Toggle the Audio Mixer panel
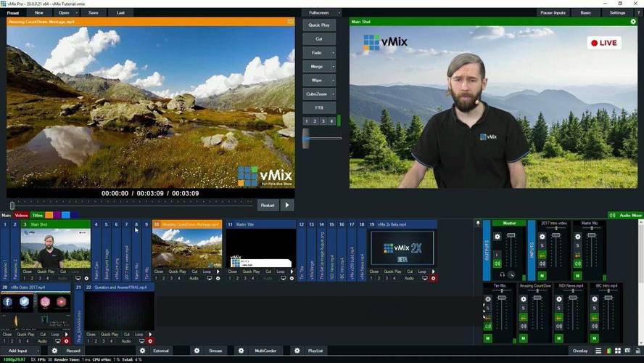Viewport: 644px width, 363px height. tap(626, 215)
